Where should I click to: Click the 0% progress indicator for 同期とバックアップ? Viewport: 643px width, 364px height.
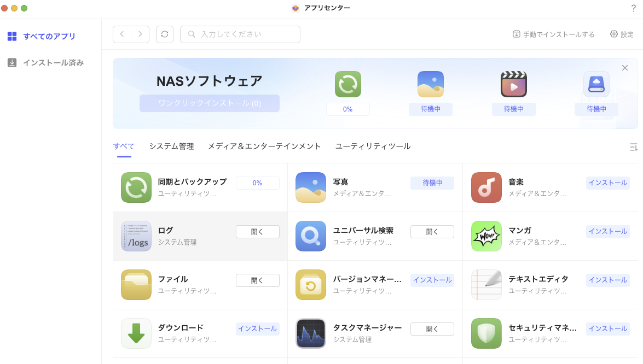pos(257,183)
